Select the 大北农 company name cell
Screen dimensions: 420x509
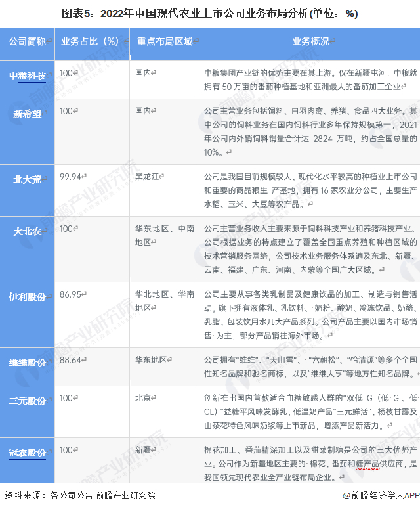tap(28, 249)
